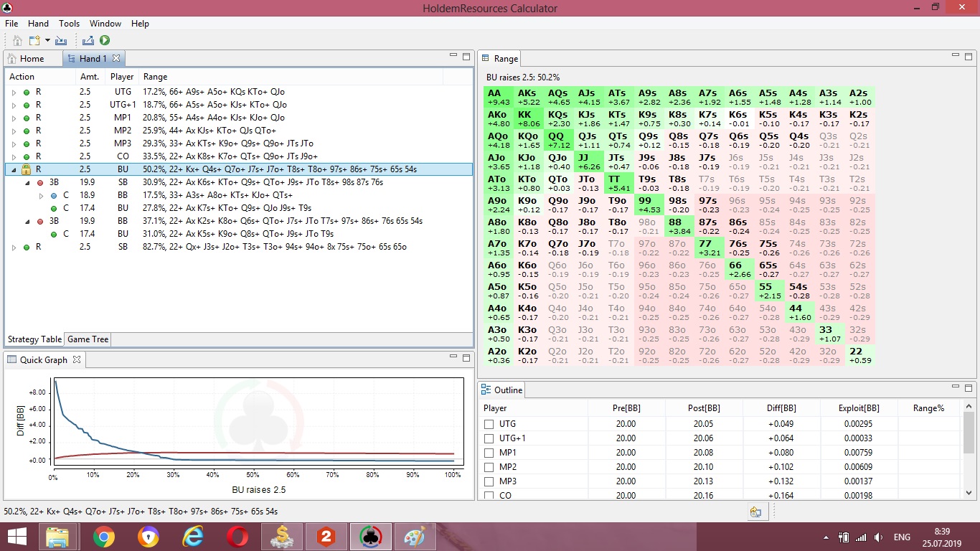Image resolution: width=980 pixels, height=551 pixels.
Task: Tick the UTG checkbox in Outline
Action: coord(489,424)
